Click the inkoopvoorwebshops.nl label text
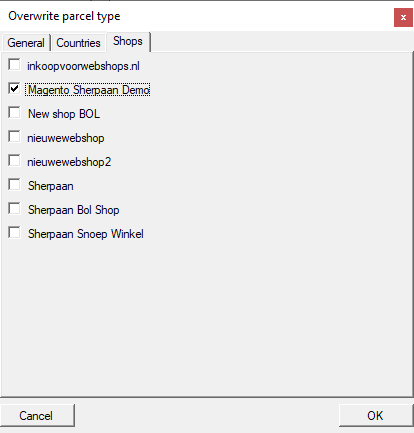This screenshot has height=433, width=414. (83, 66)
